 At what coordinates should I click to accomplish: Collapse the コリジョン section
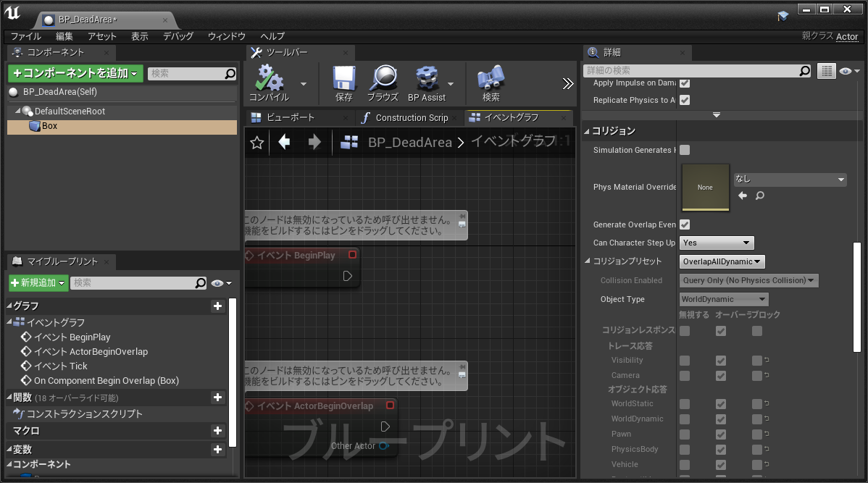tap(587, 131)
